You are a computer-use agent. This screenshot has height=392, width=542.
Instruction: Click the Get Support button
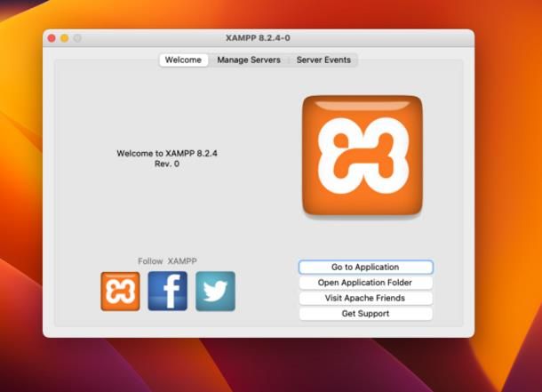365,314
